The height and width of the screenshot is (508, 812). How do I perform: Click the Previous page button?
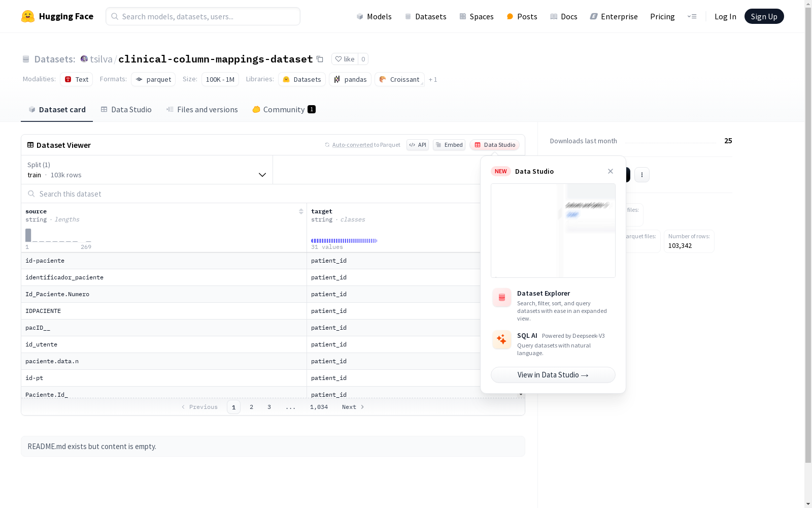[199, 407]
